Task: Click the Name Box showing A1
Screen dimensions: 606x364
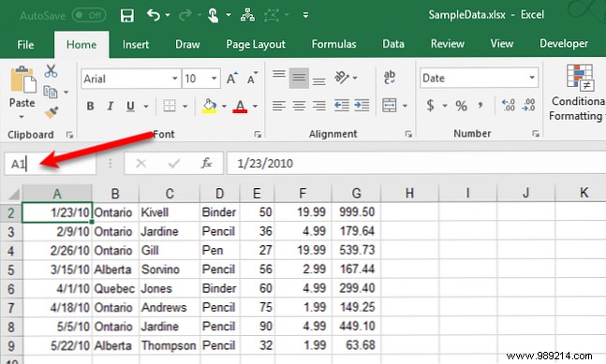Action: coord(50,164)
